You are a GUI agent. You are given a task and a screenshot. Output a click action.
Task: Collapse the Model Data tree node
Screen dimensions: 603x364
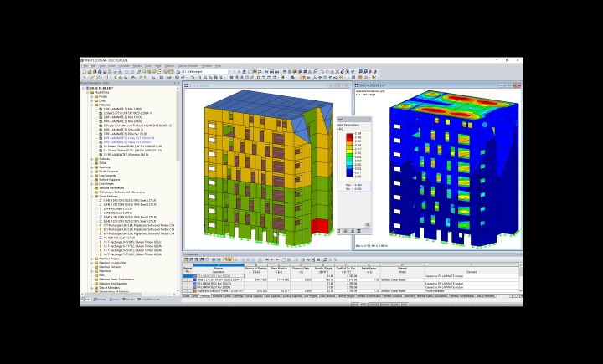pos(88,92)
